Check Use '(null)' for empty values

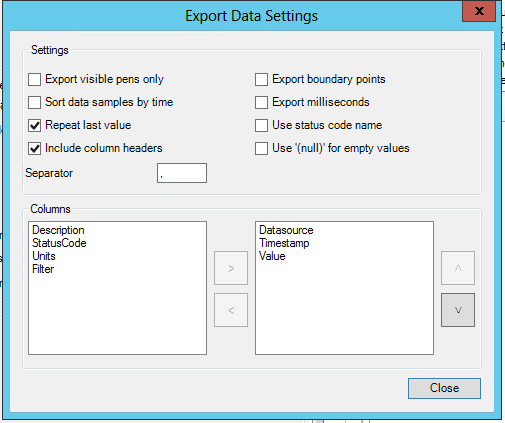point(261,149)
